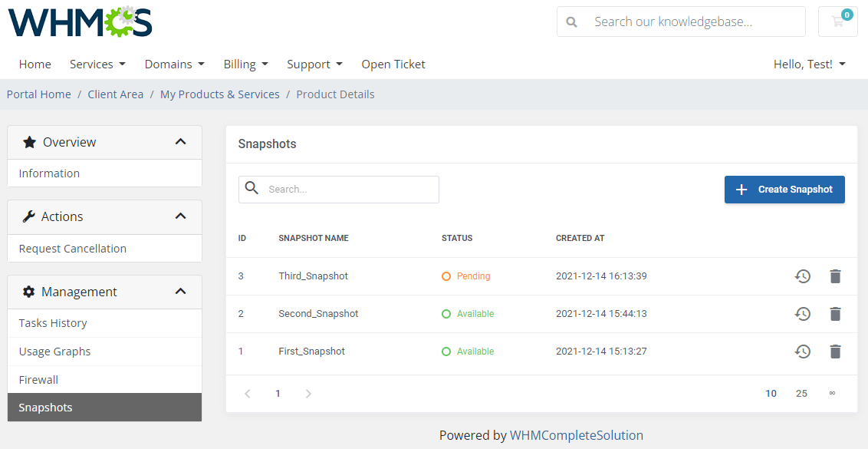Click the WHMCS logo
The height and width of the screenshot is (449, 868).
(x=80, y=21)
